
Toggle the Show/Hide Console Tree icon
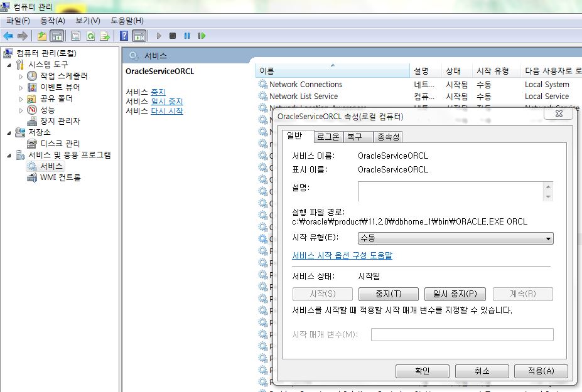pos(57,36)
